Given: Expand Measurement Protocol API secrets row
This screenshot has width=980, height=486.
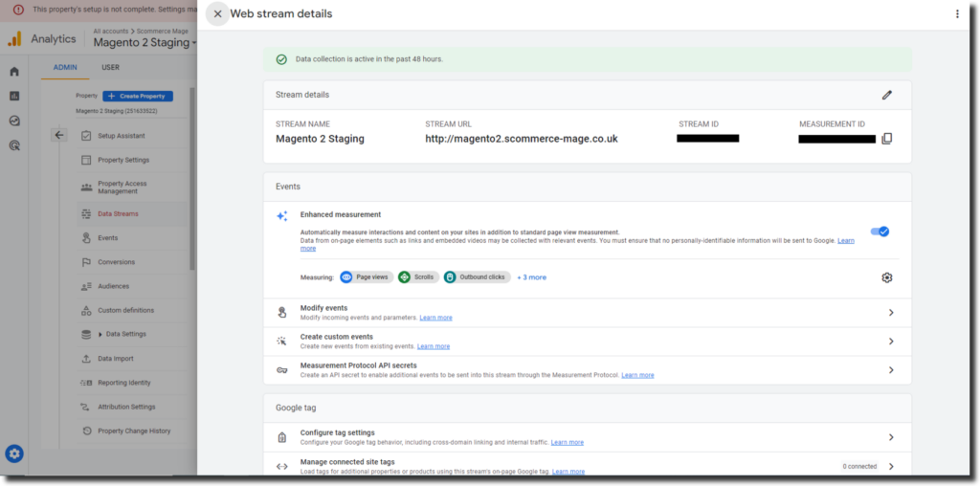Looking at the screenshot, I should [x=890, y=370].
